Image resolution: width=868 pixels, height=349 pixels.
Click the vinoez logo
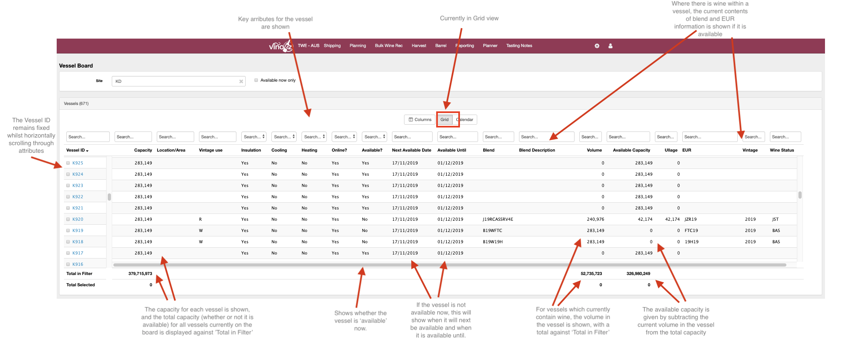point(280,46)
